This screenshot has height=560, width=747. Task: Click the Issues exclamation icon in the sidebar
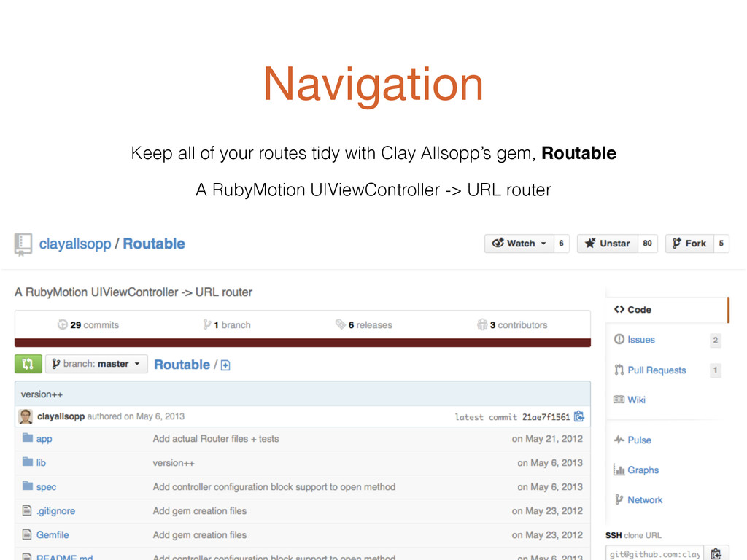click(x=619, y=340)
